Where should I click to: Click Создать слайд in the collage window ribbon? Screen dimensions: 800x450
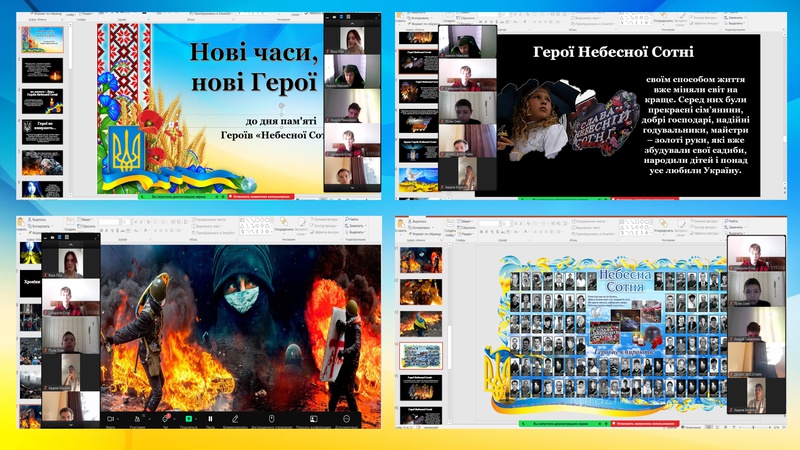tap(449, 228)
